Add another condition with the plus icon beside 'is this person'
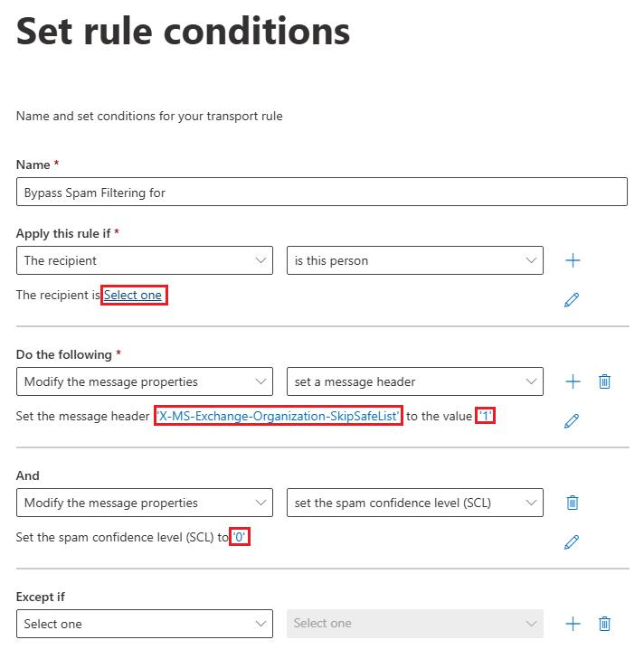Screen dimensions: 644x668 coord(573,260)
